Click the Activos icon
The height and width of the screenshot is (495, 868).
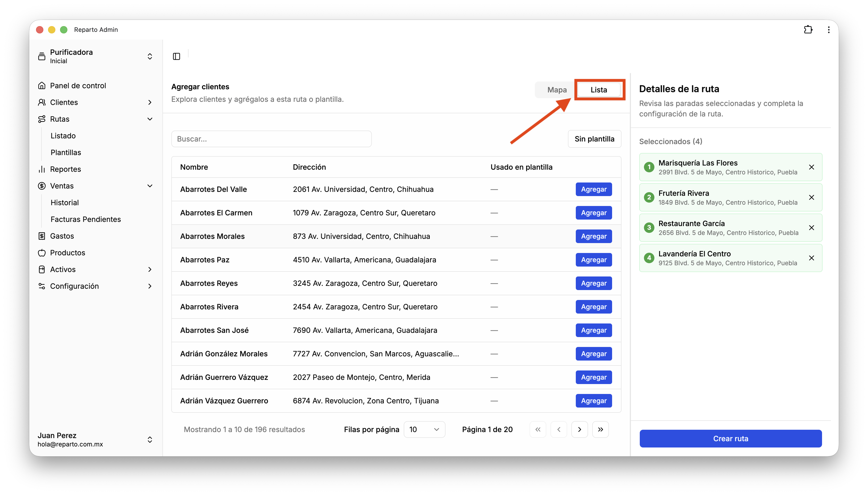click(42, 269)
